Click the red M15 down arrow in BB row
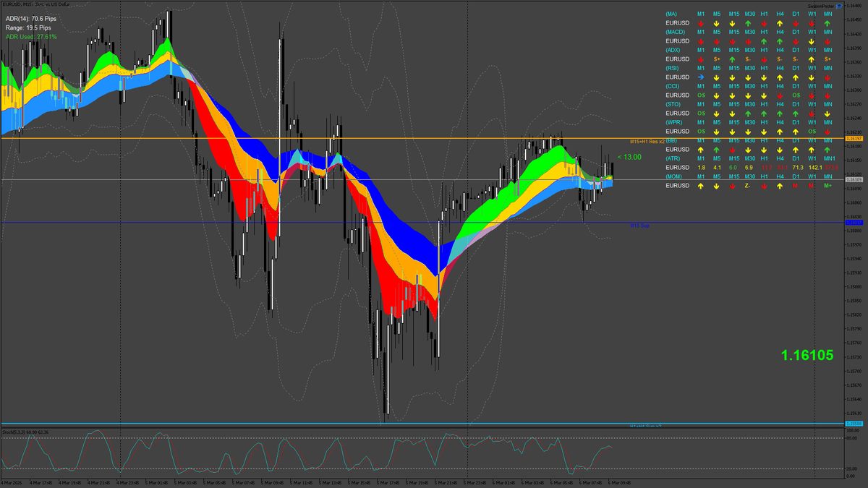This screenshot has width=868, height=488. tap(733, 150)
